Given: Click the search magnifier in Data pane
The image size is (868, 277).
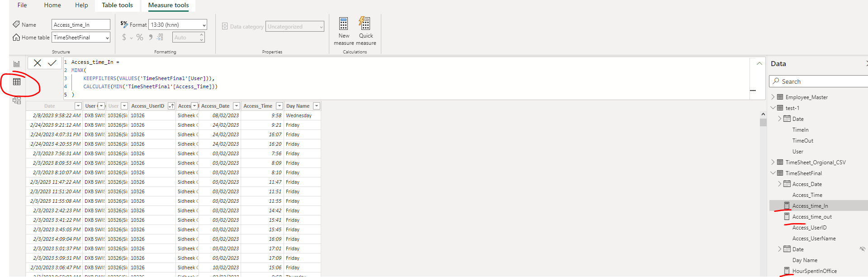Looking at the screenshot, I should 776,81.
